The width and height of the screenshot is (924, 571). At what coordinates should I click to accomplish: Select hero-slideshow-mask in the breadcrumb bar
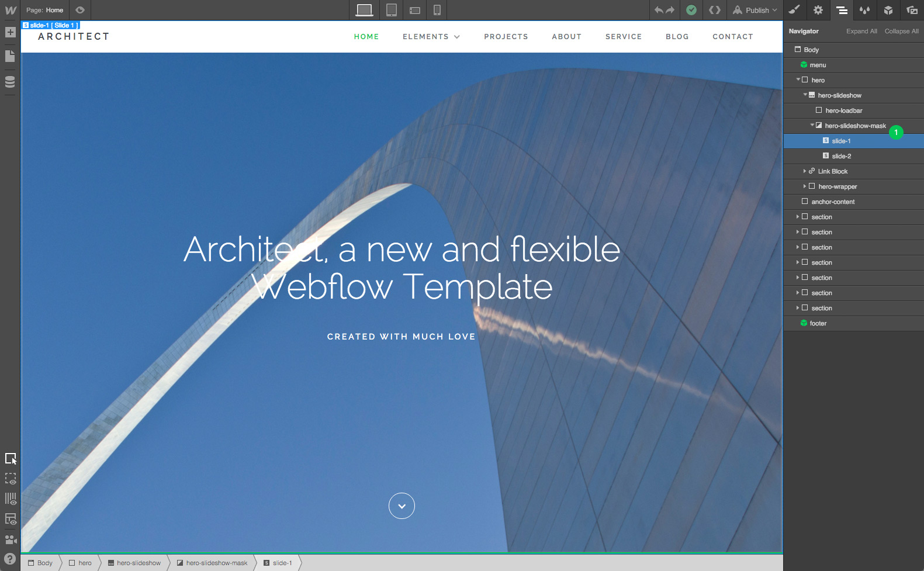pos(212,563)
